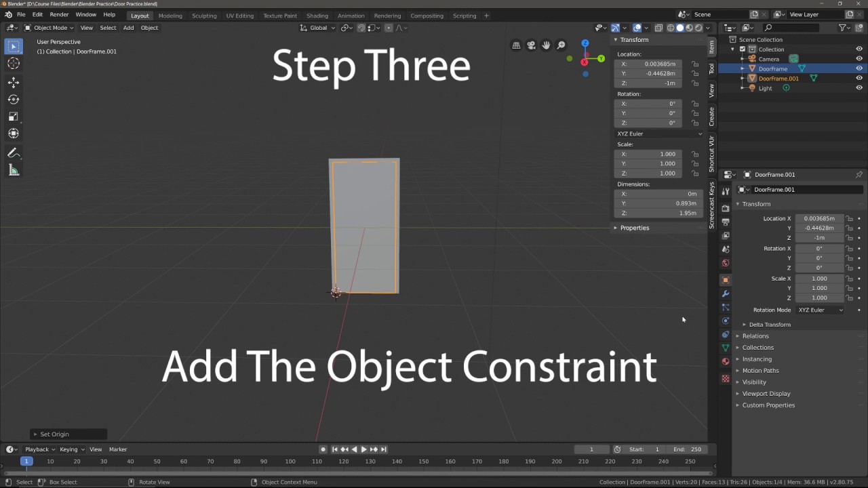868x488 pixels.
Task: Toggle X-Ray mode in the viewport header
Action: coord(658,28)
